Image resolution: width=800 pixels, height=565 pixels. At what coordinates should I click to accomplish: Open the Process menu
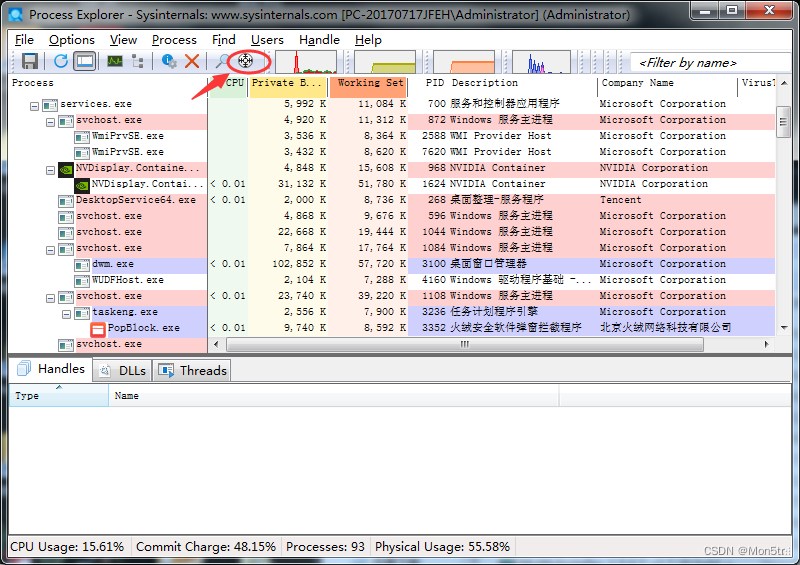pos(174,40)
